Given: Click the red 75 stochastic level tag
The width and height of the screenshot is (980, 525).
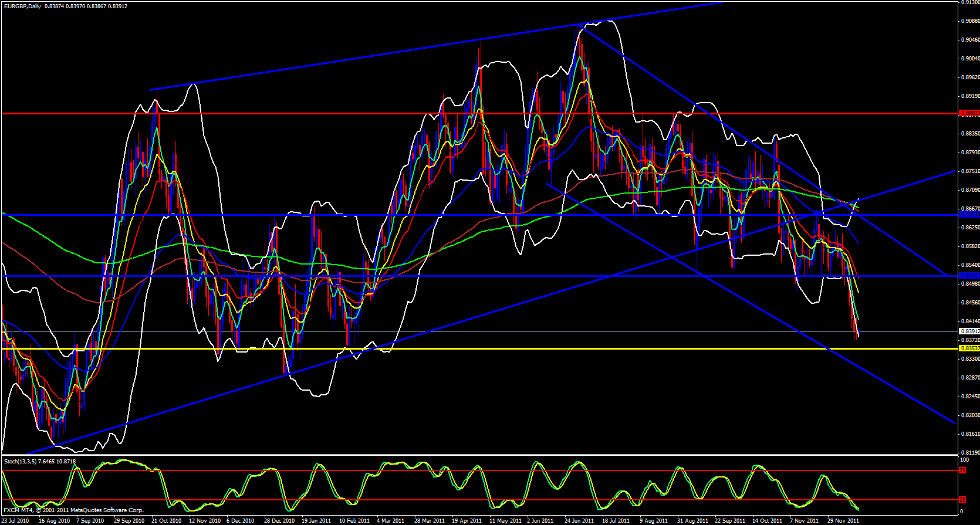Looking at the screenshot, I should pos(962,470).
